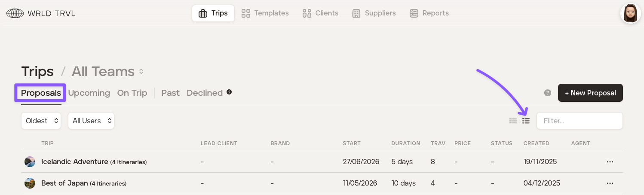This screenshot has height=195, width=644.
Task: Click the Declined info icon
Action: click(229, 92)
